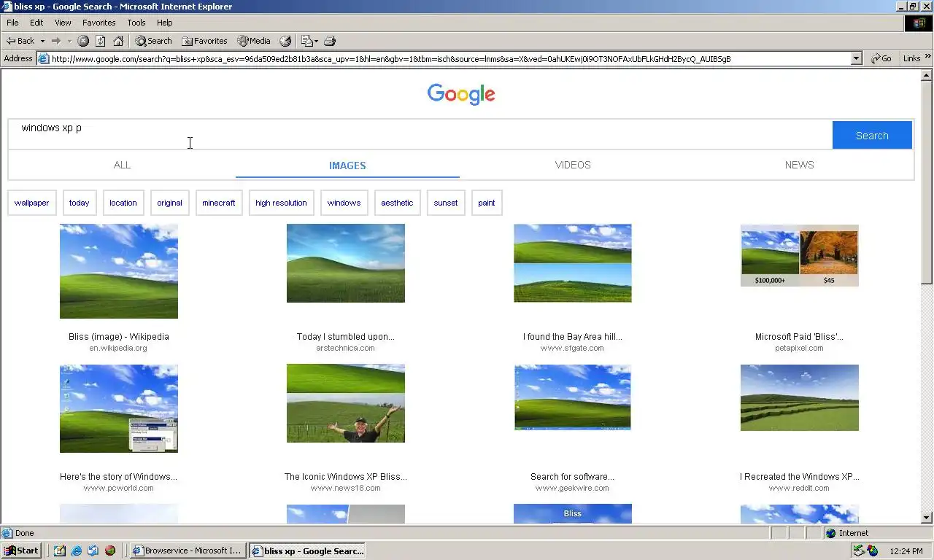
Task: Print the page with Print icon
Action: pyautogui.click(x=329, y=41)
